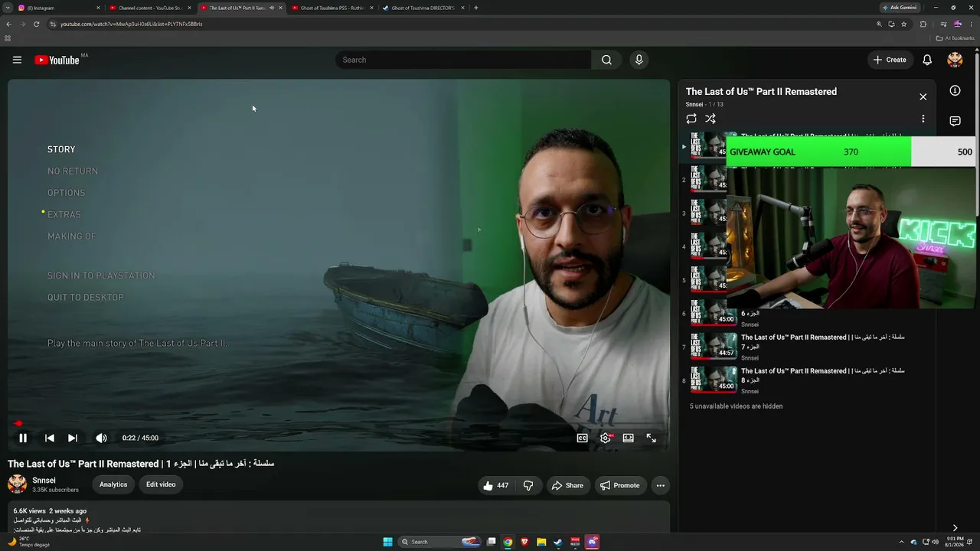Screen dimensions: 980x551
Task: Click the Snnsei channel avatar
Action: point(17,484)
